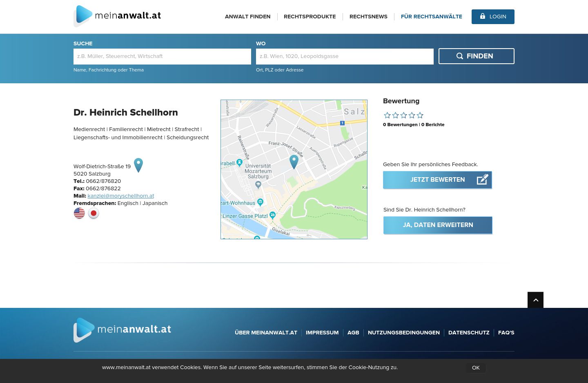
Task: Click the address pin icon beside Wolf-Dietrich-Straße
Action: click(x=138, y=165)
